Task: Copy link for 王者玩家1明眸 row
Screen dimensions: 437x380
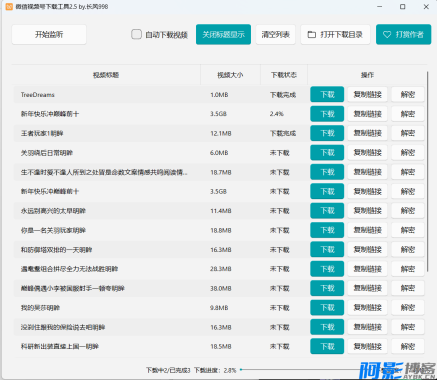Action: (367, 133)
